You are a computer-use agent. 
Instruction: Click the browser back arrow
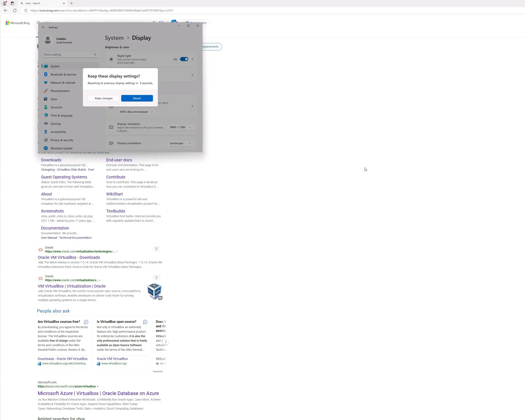point(6,10)
